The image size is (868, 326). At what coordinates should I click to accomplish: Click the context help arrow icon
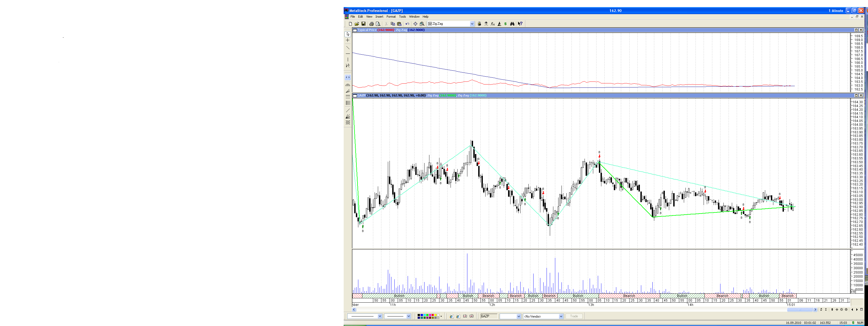coord(520,24)
